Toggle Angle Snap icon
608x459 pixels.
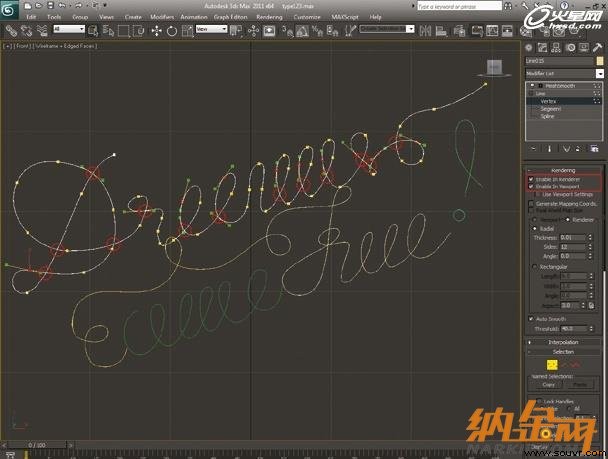click(x=302, y=31)
